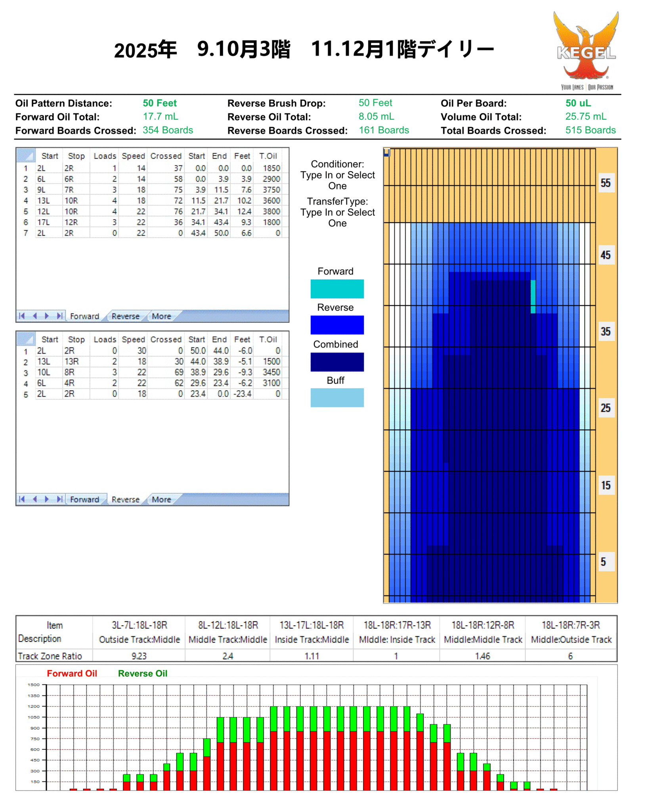Viewport: 646px width, 812px height.
Task: Click select-all corner of the forward table
Action: pos(26,155)
